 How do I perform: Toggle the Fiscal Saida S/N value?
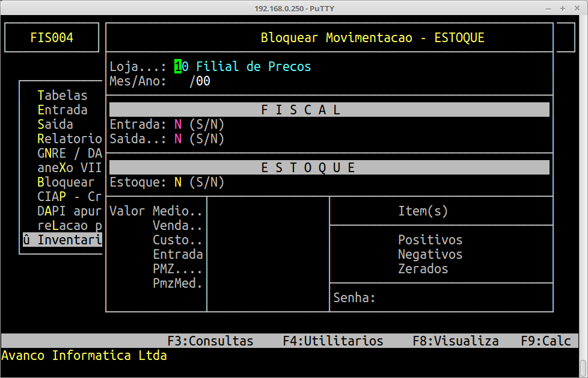point(178,139)
